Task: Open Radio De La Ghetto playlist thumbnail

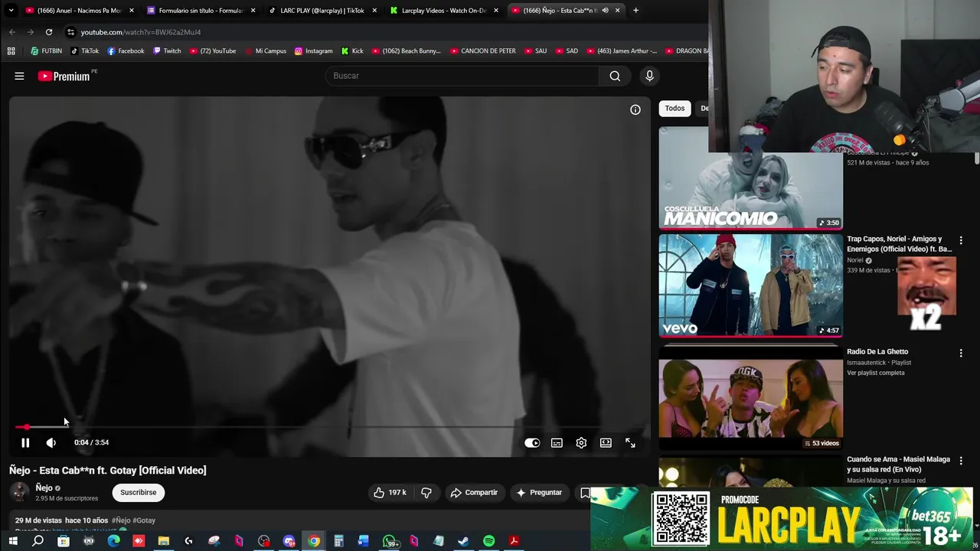Action: 751,398
